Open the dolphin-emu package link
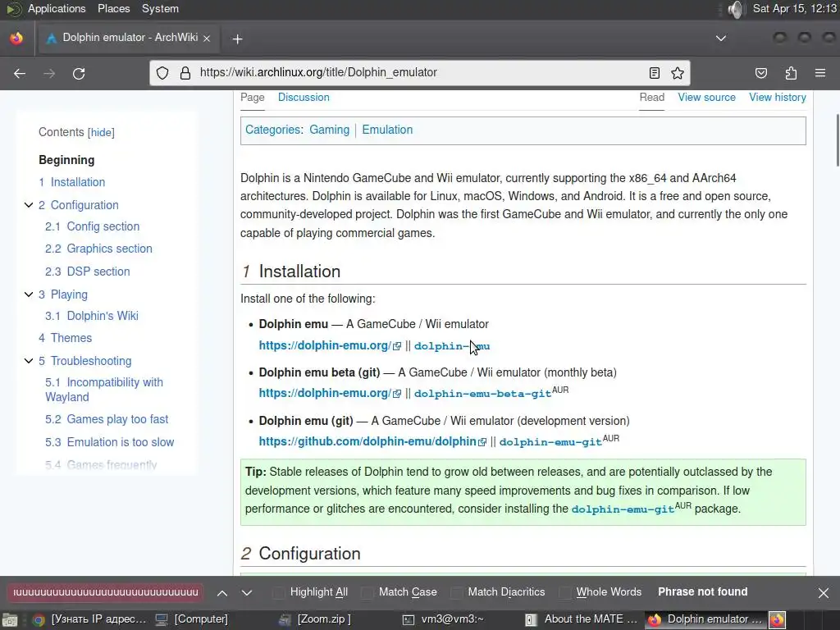Screen dimensions: 840x630 (x=452, y=346)
